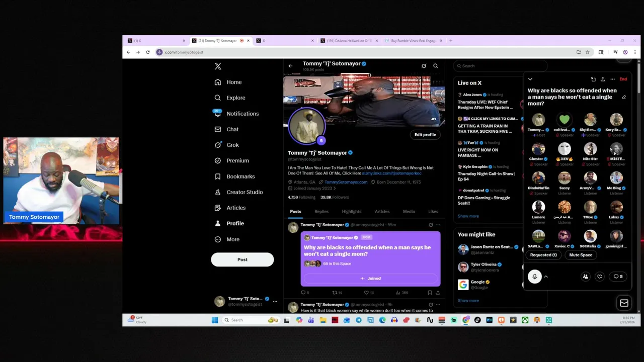
Task: Open Space reactions heart icon
Action: pos(600,277)
